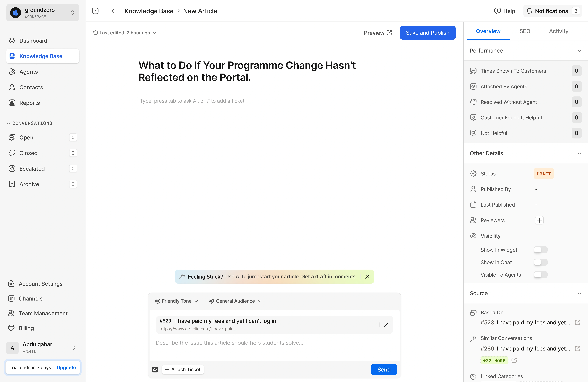Remove attached ticket #523

click(x=386, y=325)
